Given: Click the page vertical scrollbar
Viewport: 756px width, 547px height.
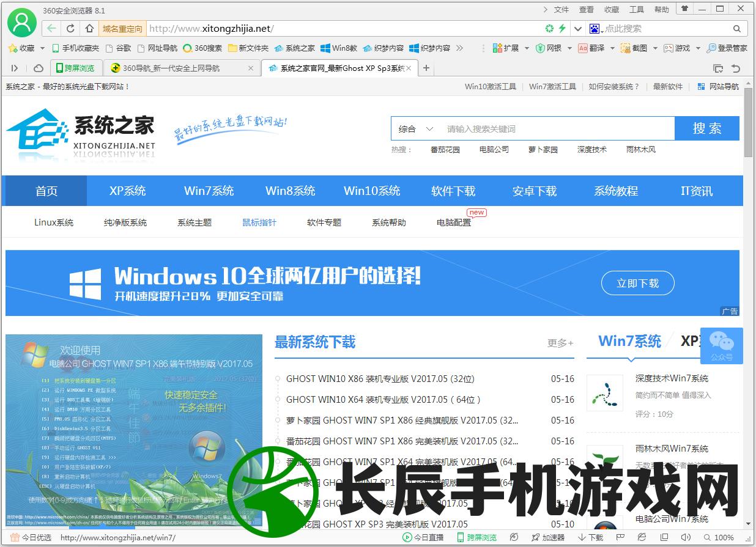Looking at the screenshot, I should tap(749, 122).
